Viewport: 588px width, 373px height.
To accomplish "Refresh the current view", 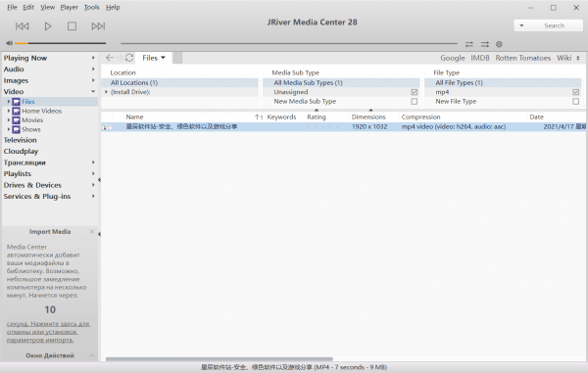I will pos(129,58).
